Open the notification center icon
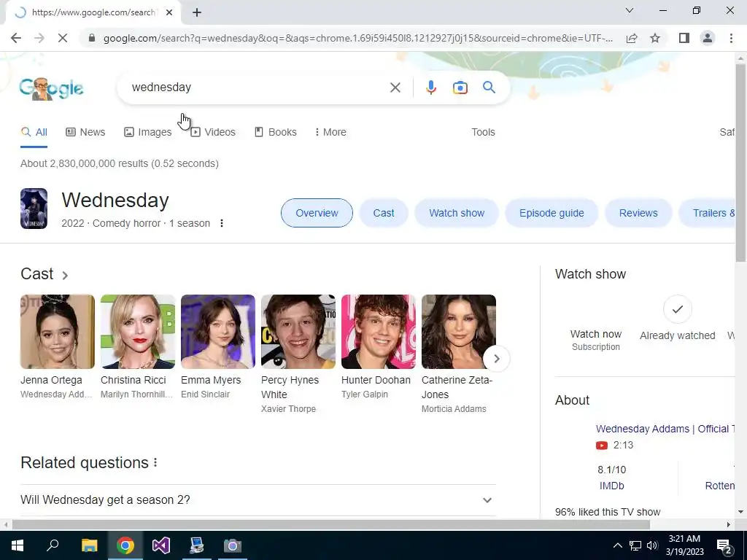 pyautogui.click(x=724, y=545)
